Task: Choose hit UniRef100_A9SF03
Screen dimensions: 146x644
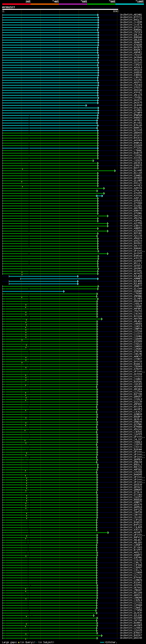Action: coord(131,82)
